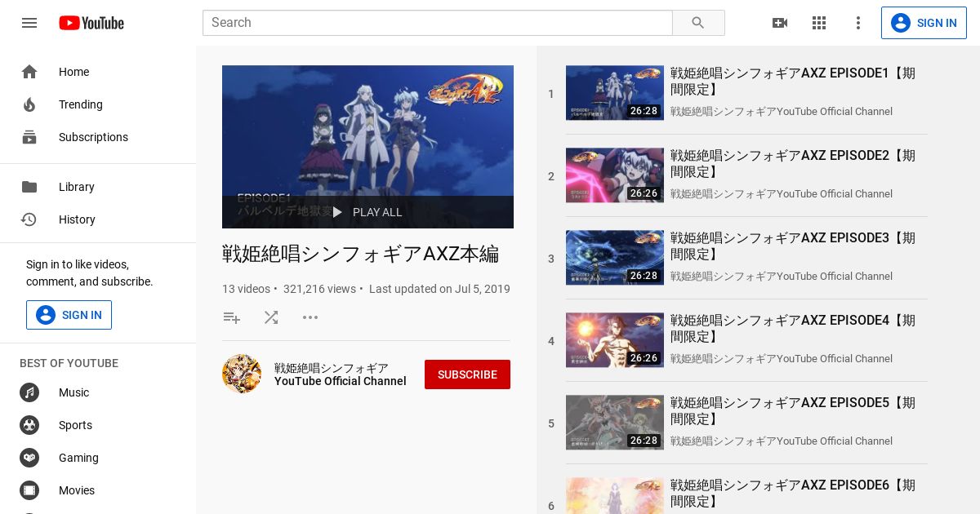980x514 pixels.
Task: Click the playlist title シンフォギアAXZ本編
Action: click(360, 254)
